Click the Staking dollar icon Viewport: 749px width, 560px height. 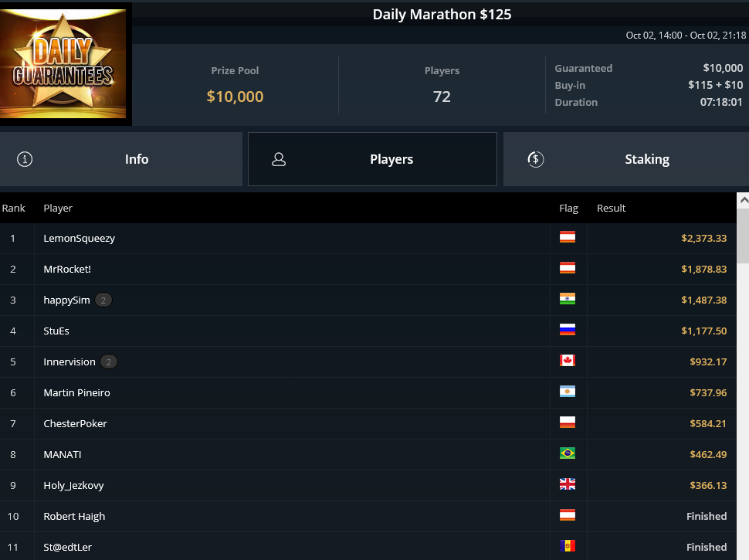point(535,159)
